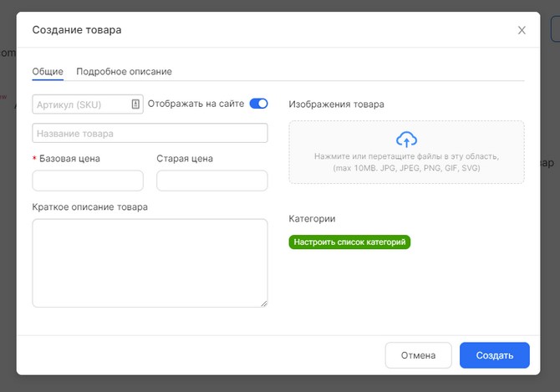Focus the Артикул (SKU) input field
This screenshot has width=560, height=392.
(x=80, y=104)
